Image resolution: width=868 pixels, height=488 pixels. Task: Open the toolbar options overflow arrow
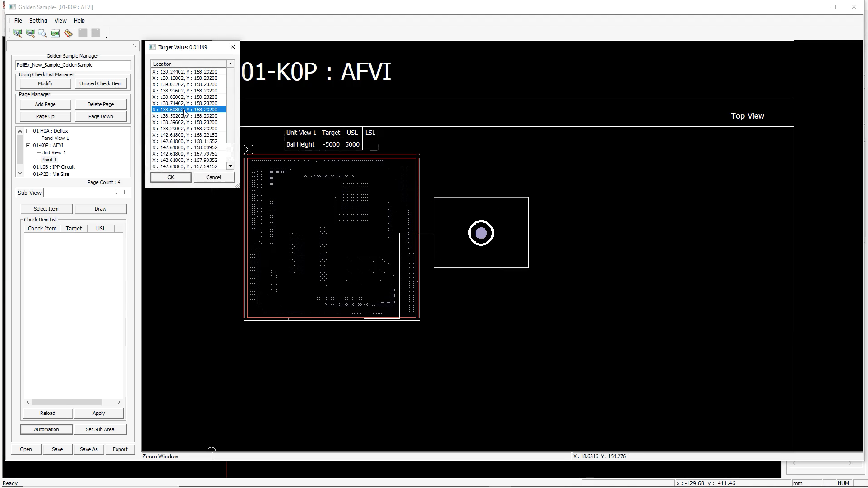pos(106,37)
